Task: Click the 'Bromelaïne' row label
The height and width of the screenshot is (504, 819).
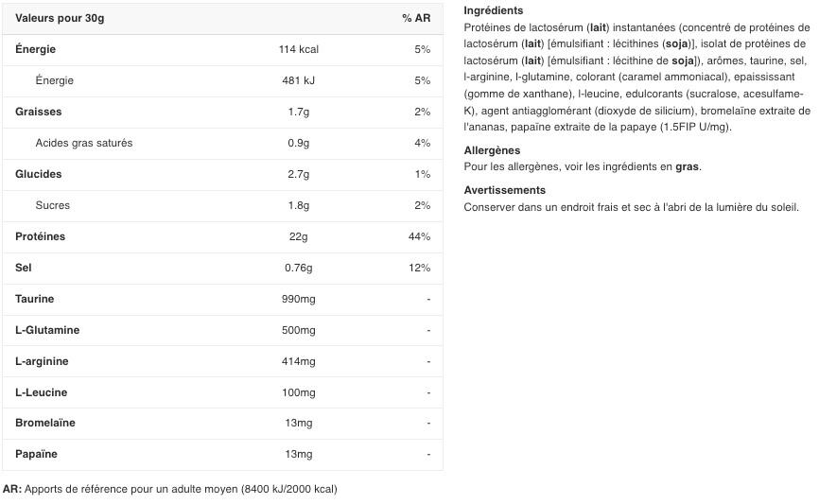Action: click(x=45, y=423)
